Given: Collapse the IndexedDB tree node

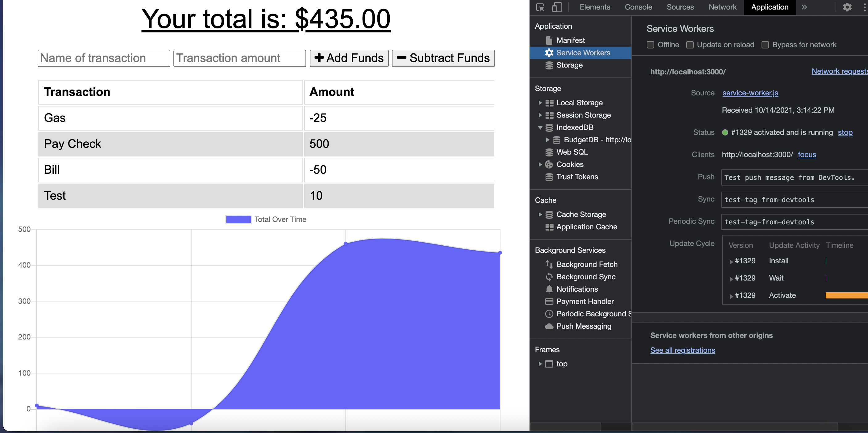Looking at the screenshot, I should (x=541, y=127).
